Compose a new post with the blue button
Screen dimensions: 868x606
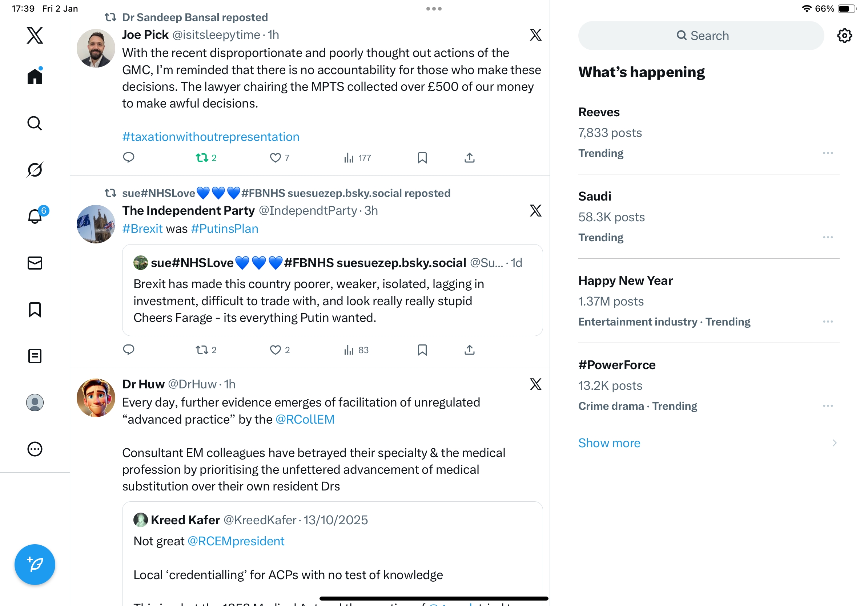35,565
